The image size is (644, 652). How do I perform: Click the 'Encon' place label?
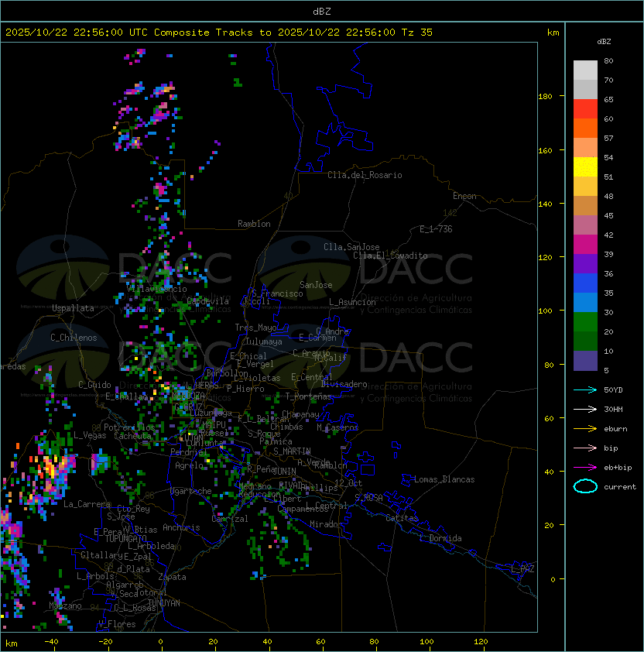point(464,196)
